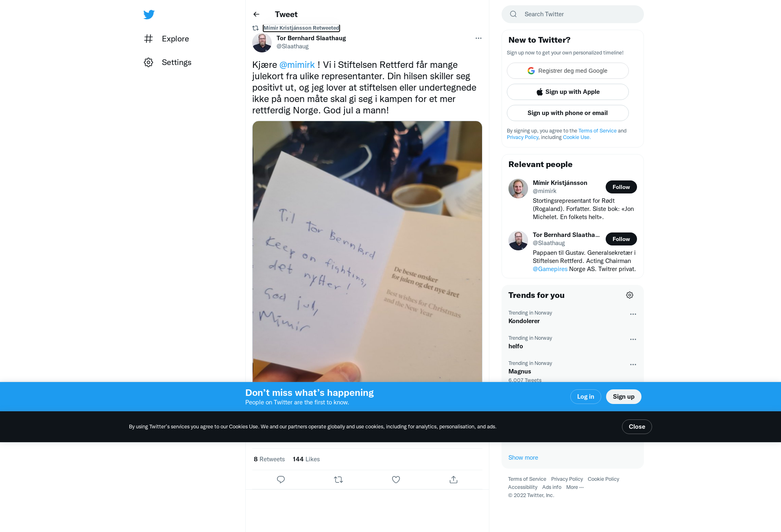
Task: Open more options for the helfo trend
Action: click(x=633, y=339)
